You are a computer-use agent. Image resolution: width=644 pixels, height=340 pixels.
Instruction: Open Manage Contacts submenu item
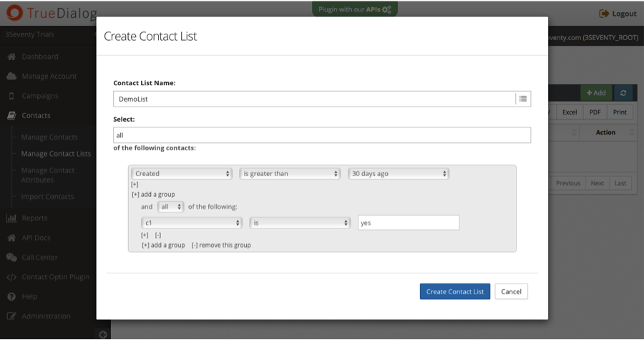coord(49,137)
